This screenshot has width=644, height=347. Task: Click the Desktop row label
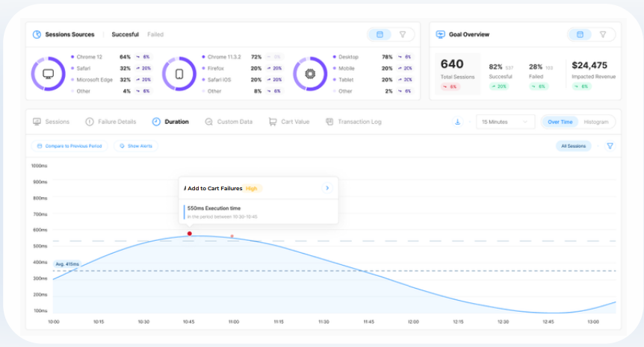pyautogui.click(x=348, y=57)
